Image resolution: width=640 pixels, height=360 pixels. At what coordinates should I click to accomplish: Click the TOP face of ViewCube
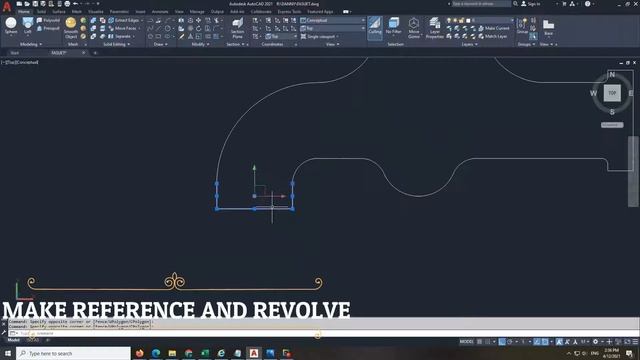pos(612,93)
